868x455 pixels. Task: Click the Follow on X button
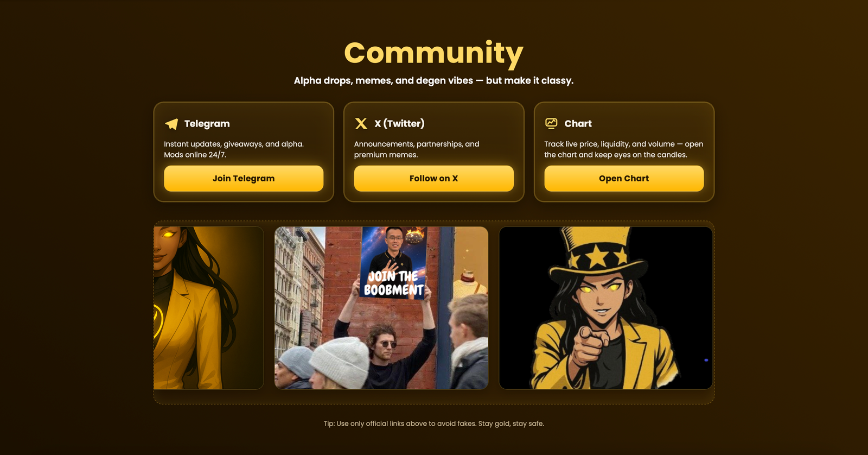[433, 178]
